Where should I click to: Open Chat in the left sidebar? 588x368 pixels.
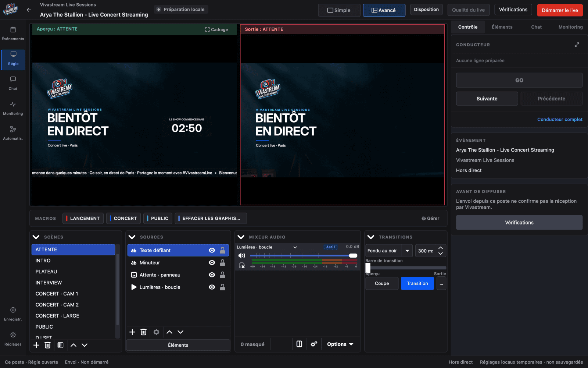click(x=13, y=84)
